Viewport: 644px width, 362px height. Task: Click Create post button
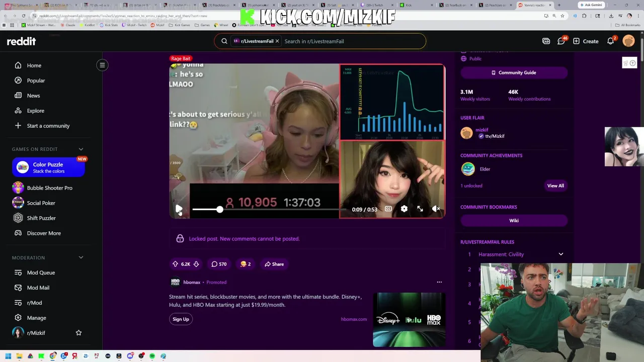(586, 41)
